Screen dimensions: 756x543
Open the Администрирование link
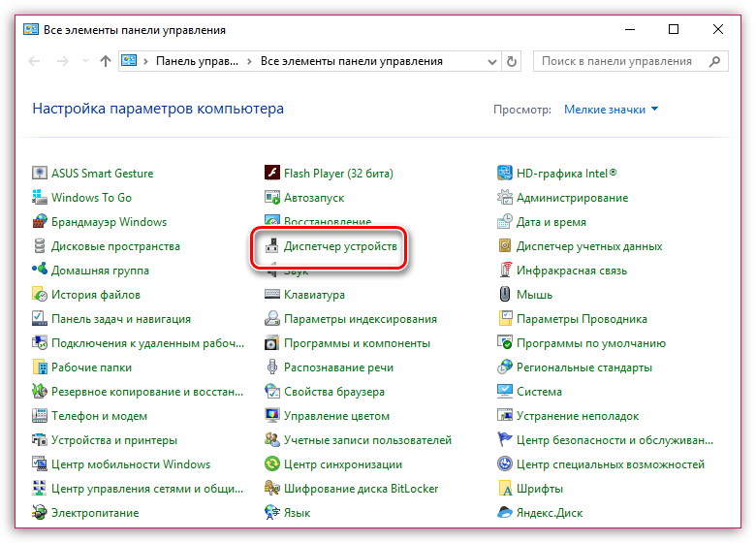point(572,198)
